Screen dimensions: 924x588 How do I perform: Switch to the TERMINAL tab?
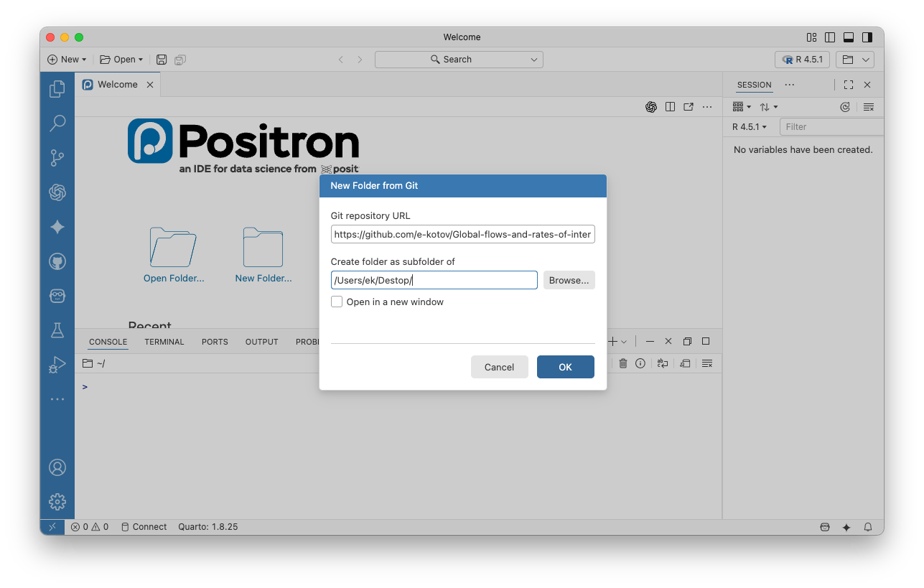pos(164,342)
